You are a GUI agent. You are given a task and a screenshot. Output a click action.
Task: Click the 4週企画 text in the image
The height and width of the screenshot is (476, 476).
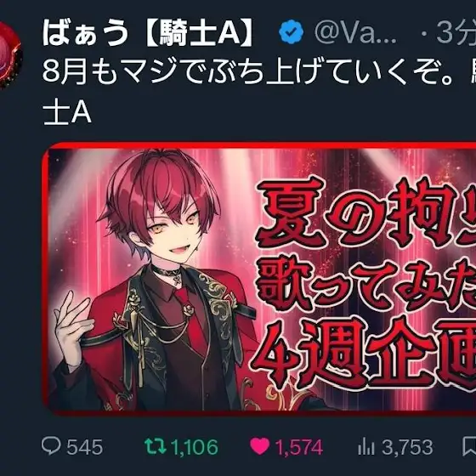(365, 355)
